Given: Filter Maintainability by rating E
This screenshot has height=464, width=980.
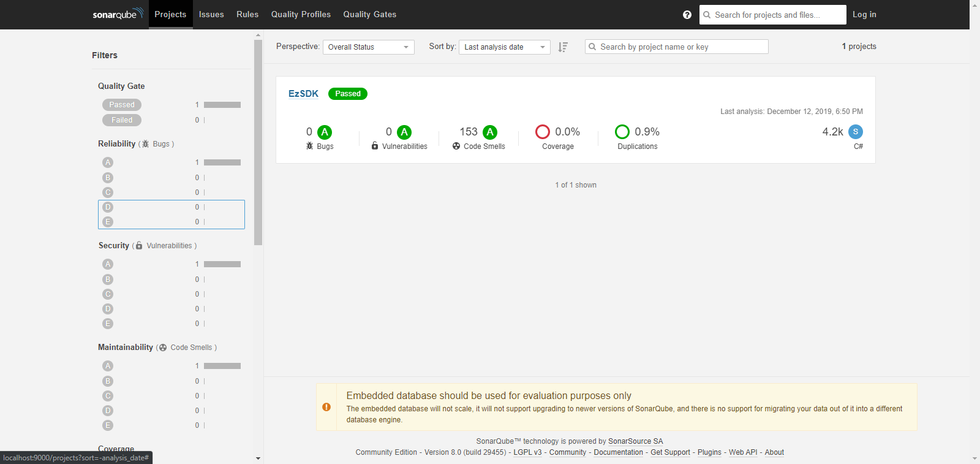Looking at the screenshot, I should [x=171, y=425].
